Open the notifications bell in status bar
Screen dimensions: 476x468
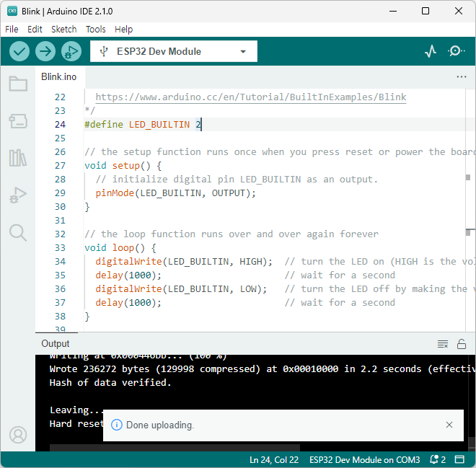click(x=438, y=459)
